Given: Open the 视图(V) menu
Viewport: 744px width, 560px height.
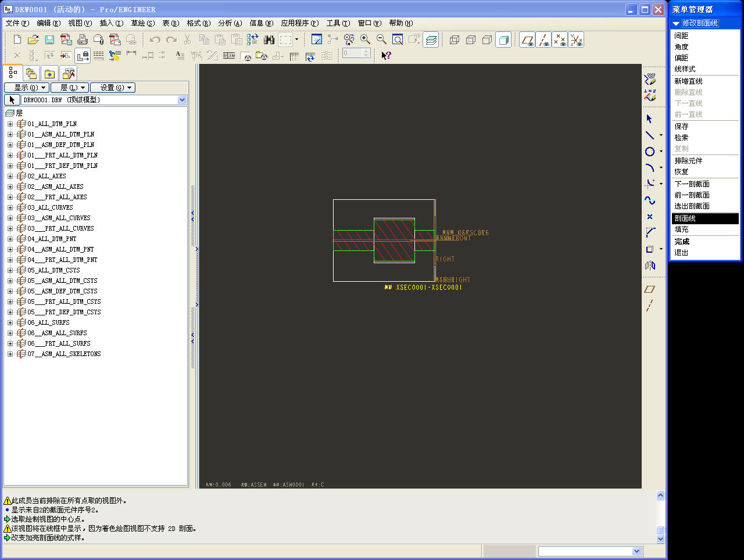Looking at the screenshot, I should point(80,23).
